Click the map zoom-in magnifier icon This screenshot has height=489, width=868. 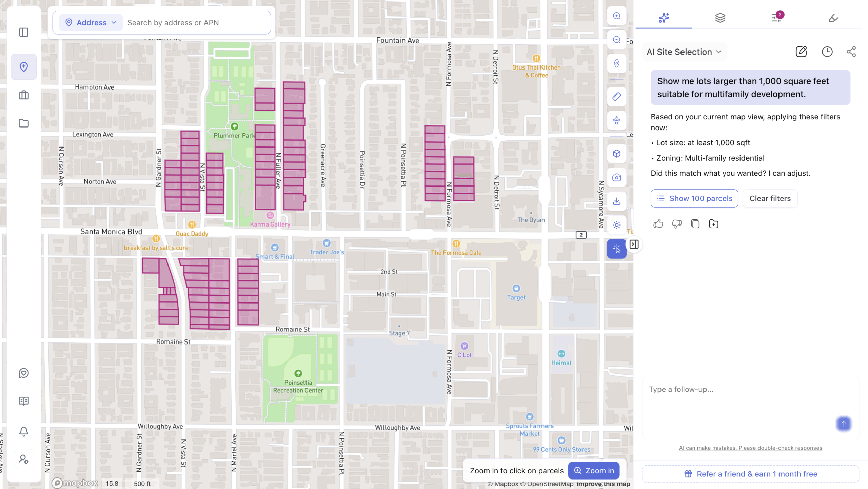616,16
